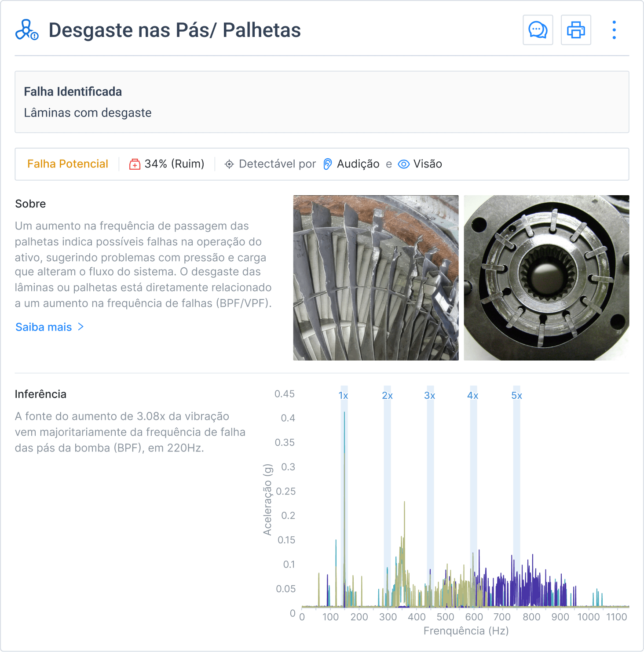This screenshot has width=644, height=652.
Task: Select the 1x harmonic marker
Action: (344, 396)
